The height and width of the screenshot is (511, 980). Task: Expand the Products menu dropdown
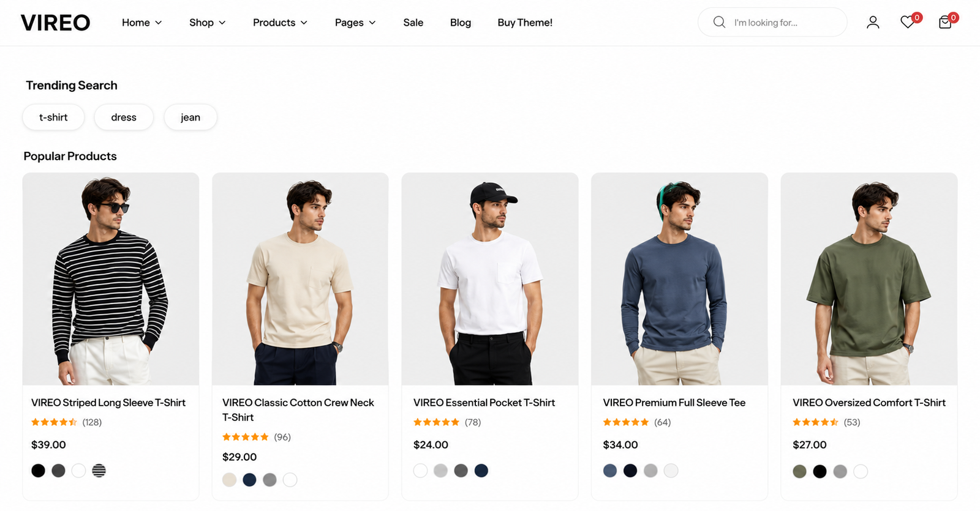(x=280, y=23)
